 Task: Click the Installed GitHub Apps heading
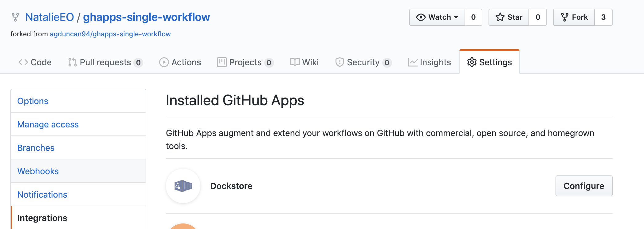(x=235, y=100)
